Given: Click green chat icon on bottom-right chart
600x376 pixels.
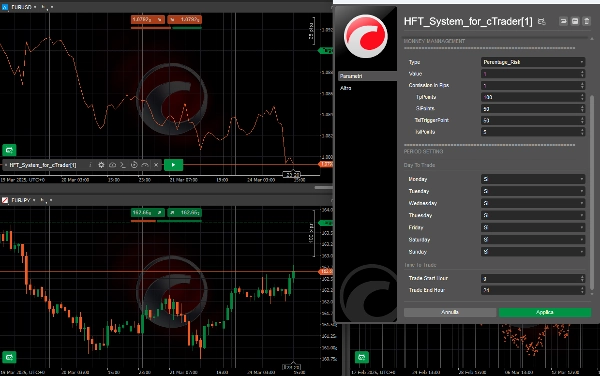Looking at the screenshot, I should point(362,357).
